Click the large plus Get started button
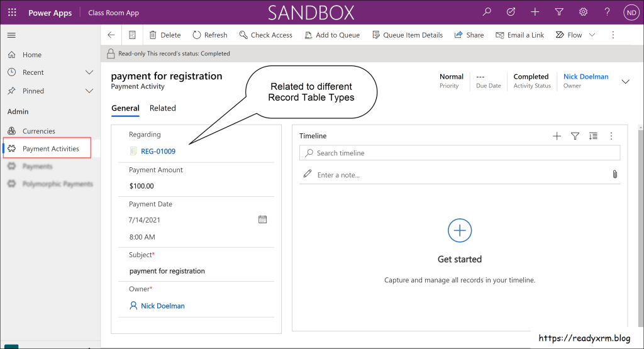Viewport: 644px width, 349px height. tap(460, 231)
